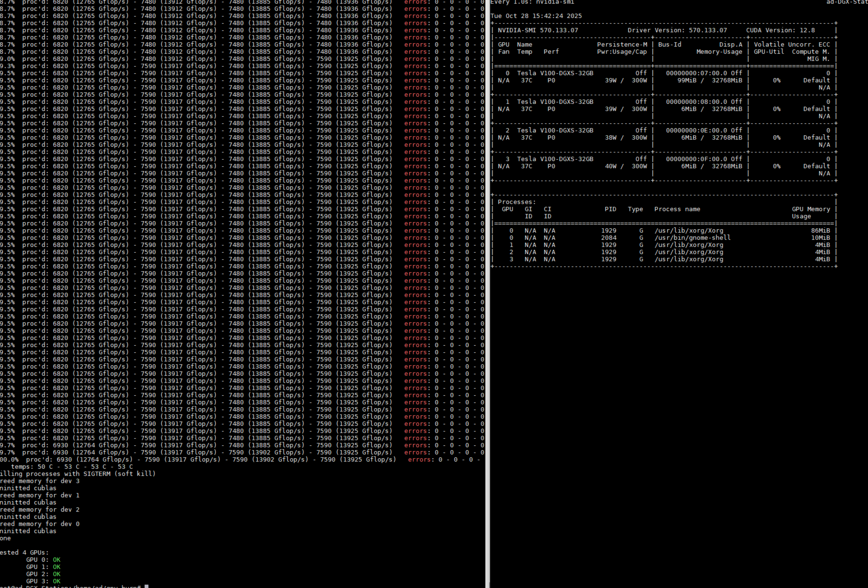Click the '99MiB / 32768MiB' memory usage value
868x588 pixels.
[709, 80]
